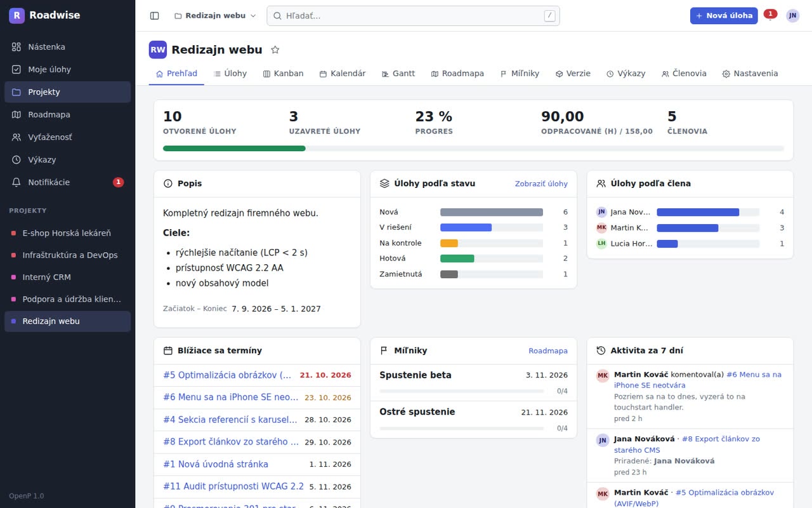This screenshot has width=812, height=508.
Task: Open Notifikácie in the sidebar
Action: [67, 182]
